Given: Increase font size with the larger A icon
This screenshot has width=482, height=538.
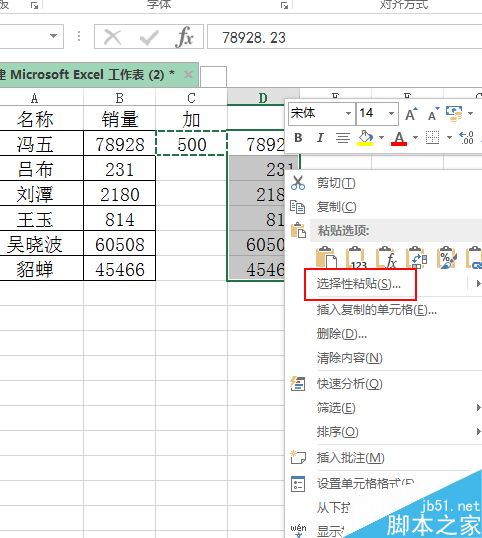Looking at the screenshot, I should click(411, 114).
